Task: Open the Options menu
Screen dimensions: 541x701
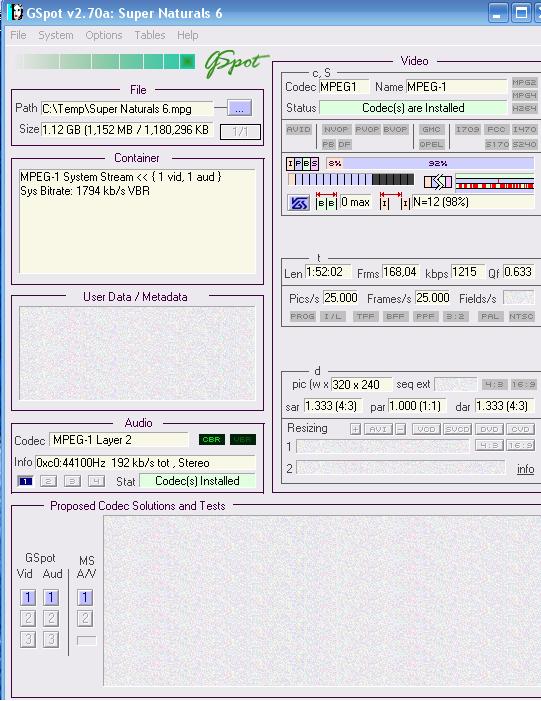Action: pos(104,35)
